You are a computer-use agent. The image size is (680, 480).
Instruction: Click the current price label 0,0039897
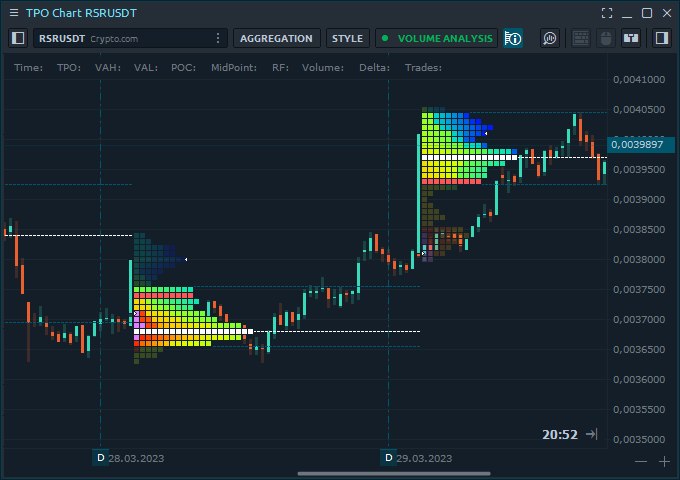pyautogui.click(x=641, y=144)
